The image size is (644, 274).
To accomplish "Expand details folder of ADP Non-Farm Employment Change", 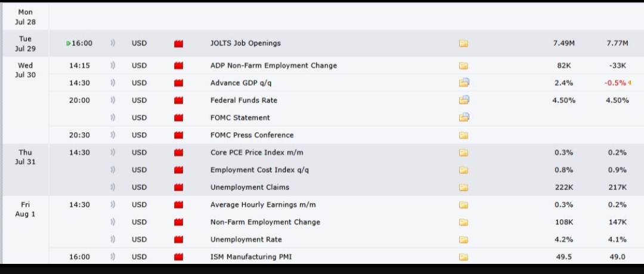I will coord(463,66).
